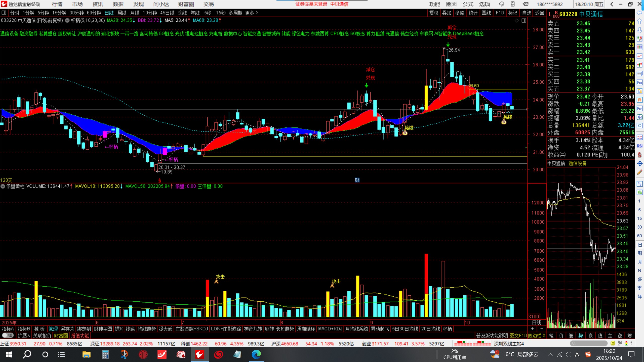Click the mobile phone icon in title bar
The width and height of the screenshot is (644, 362).
[513, 4]
